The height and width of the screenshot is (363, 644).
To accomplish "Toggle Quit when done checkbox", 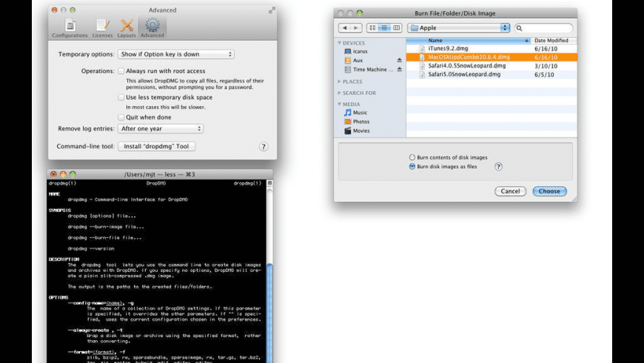I will coord(121,117).
